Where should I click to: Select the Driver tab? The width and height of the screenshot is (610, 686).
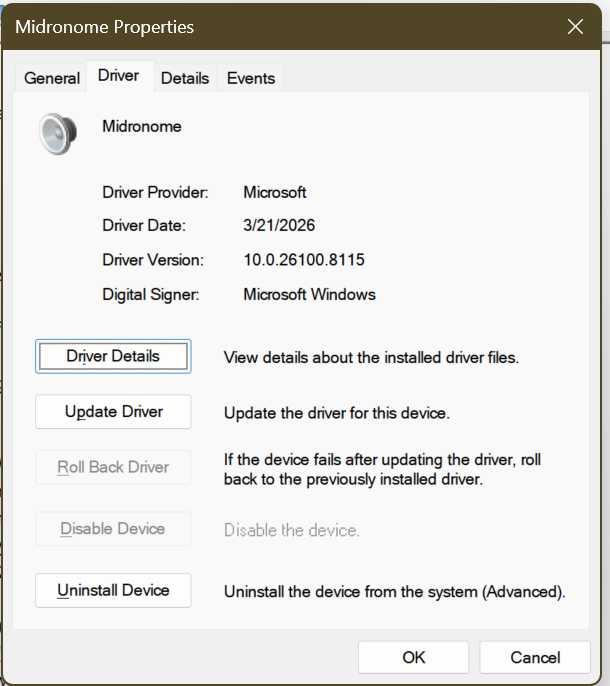[118, 76]
